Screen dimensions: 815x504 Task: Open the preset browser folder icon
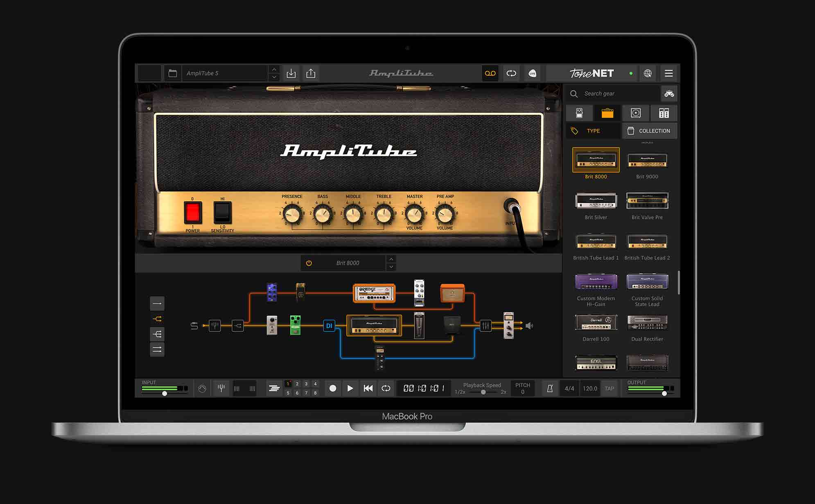point(173,73)
